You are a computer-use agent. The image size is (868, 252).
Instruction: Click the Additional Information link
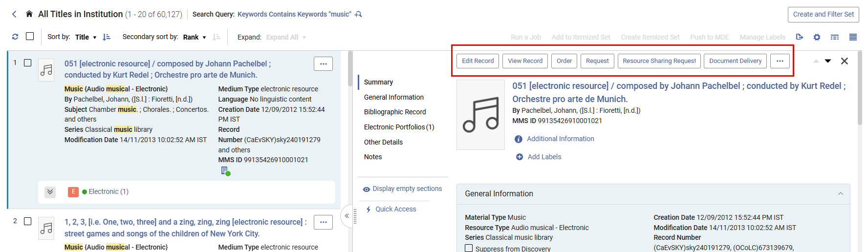[x=561, y=139]
